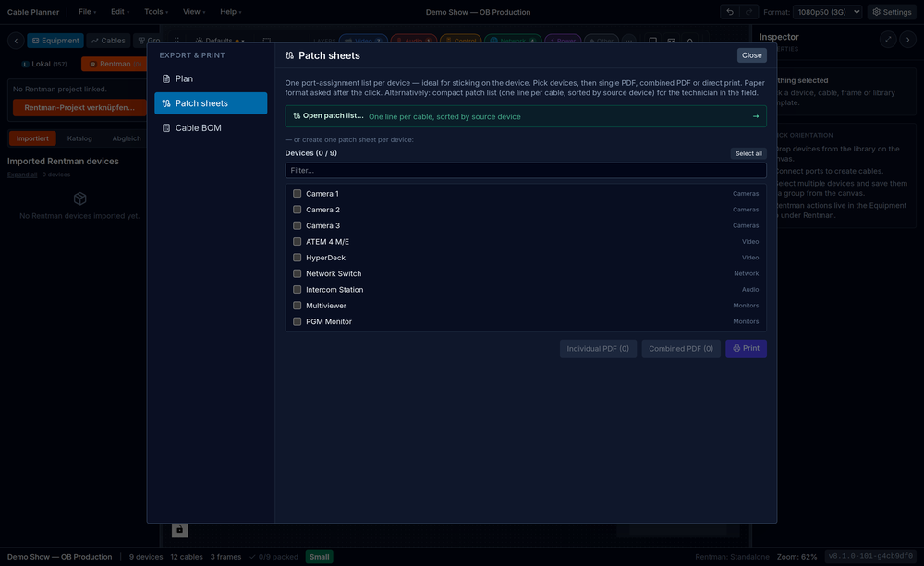The height and width of the screenshot is (566, 924).
Task: Tick the ATEM 4 M/E checkbox
Action: pos(297,242)
